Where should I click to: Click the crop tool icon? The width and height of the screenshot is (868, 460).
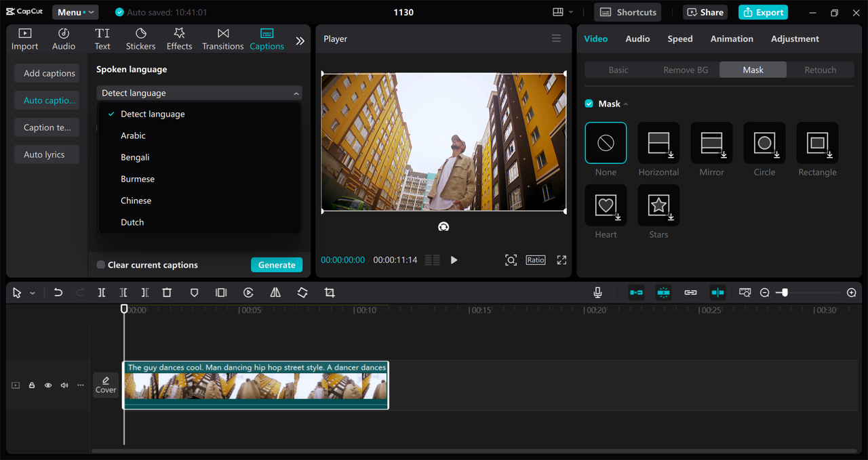(330, 293)
